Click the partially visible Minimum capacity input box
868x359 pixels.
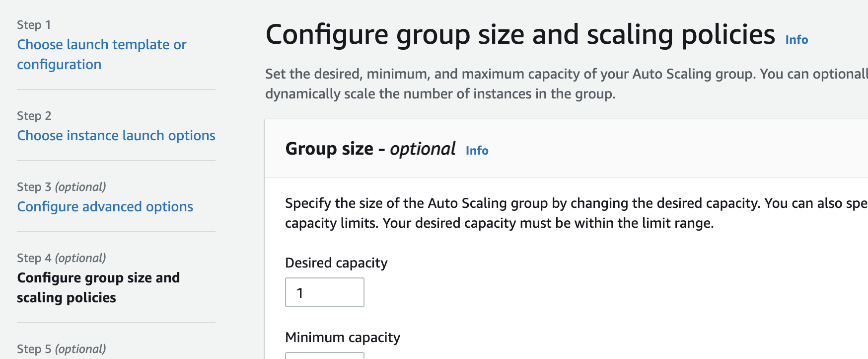click(x=325, y=356)
